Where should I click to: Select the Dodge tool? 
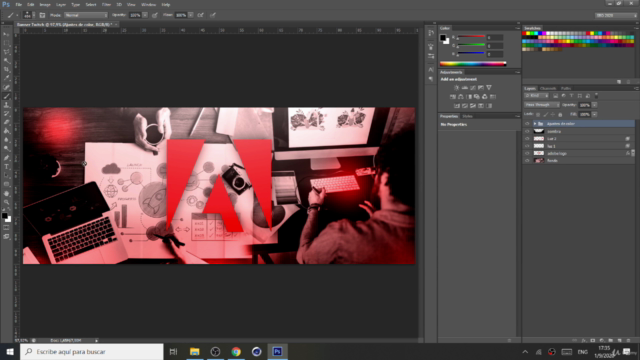(x=7, y=149)
